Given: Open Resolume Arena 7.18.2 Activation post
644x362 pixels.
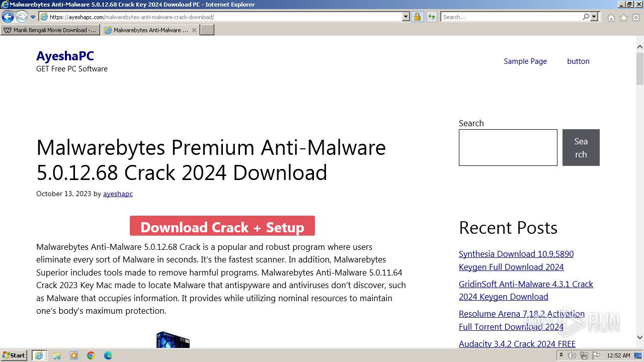Looking at the screenshot, I should (x=522, y=320).
